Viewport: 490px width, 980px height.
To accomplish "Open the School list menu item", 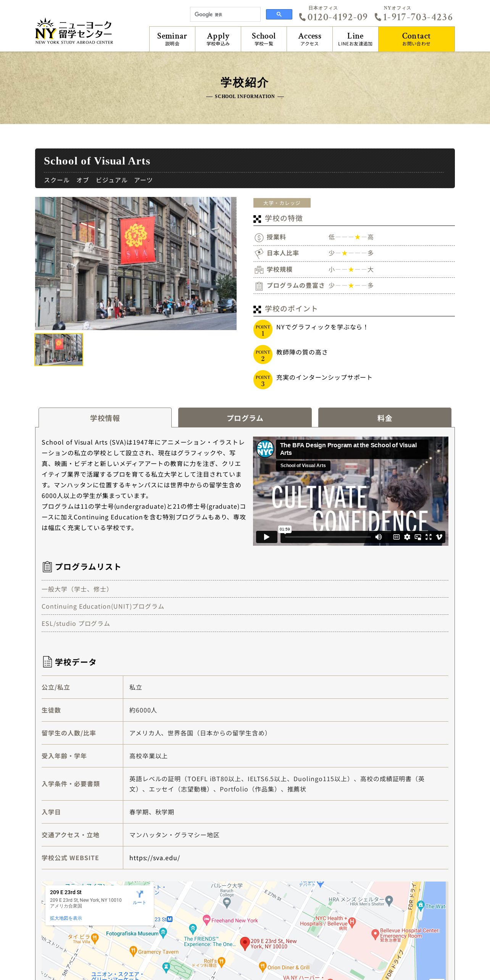I will click(264, 39).
